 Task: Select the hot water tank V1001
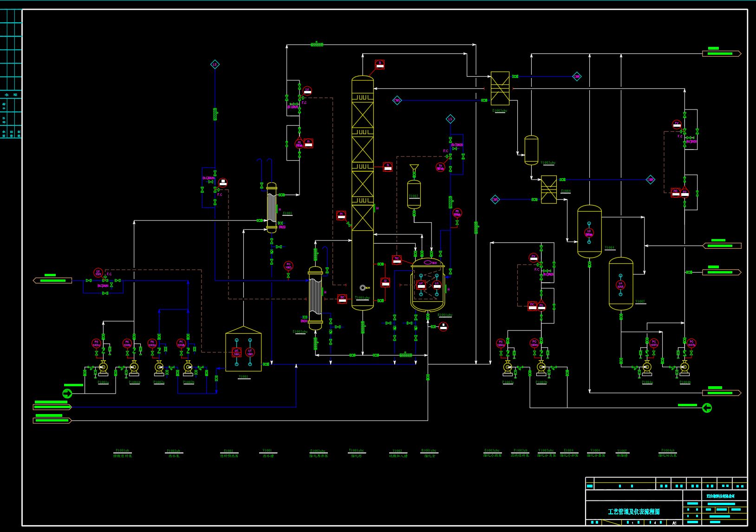point(243,350)
